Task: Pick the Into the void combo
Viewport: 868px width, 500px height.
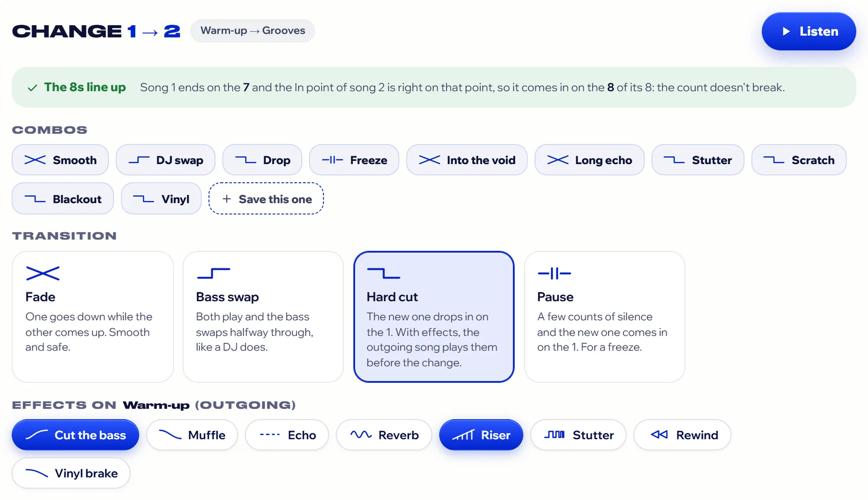Action: pos(467,160)
